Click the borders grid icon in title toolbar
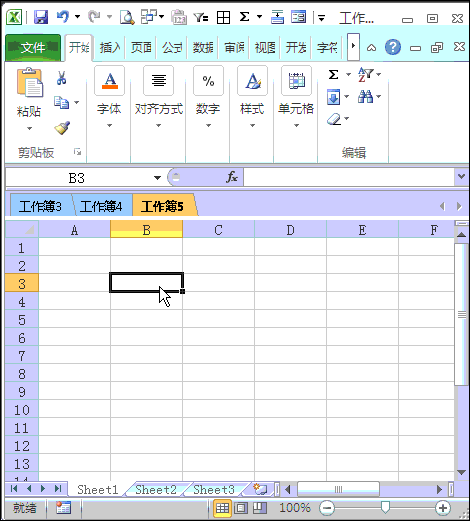The image size is (470, 521). 223,17
